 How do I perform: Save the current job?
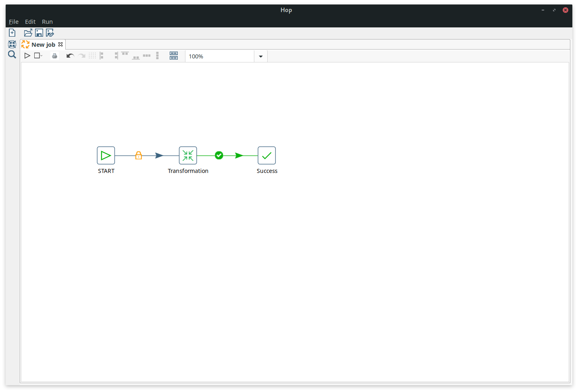tap(39, 32)
